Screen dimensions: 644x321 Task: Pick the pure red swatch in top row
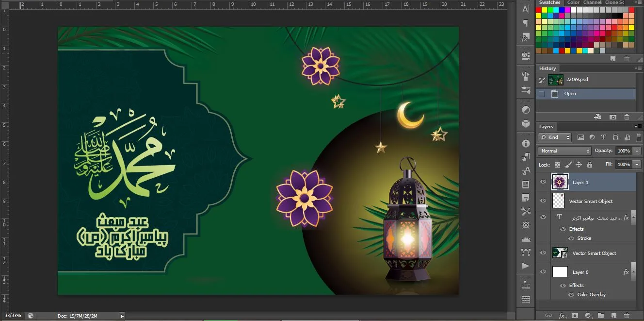coord(539,10)
